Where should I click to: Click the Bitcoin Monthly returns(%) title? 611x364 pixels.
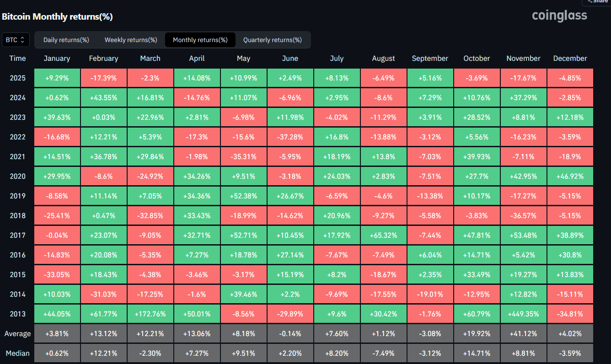57,17
